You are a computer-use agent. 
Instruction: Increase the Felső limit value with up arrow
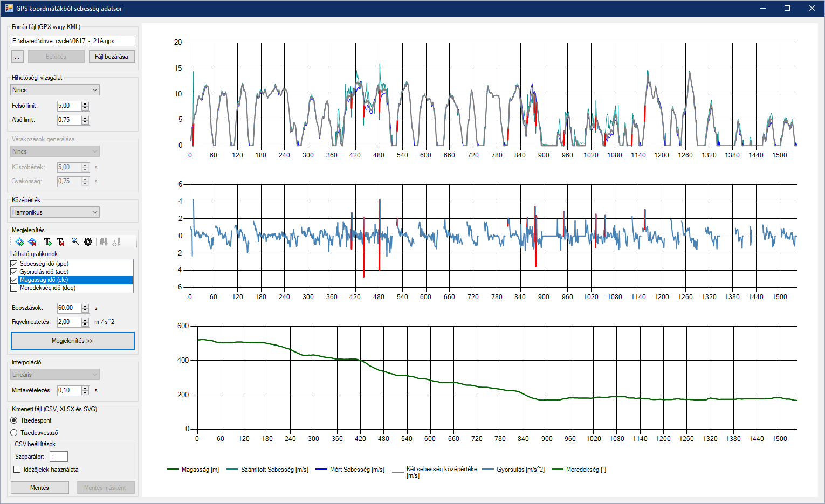(85, 103)
